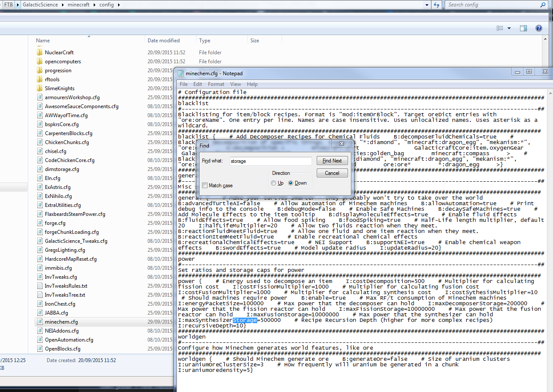Select HardcoreMapReset.cfg in file list
Image resolution: width=553 pixels, height=392 pixels.
click(x=71, y=259)
